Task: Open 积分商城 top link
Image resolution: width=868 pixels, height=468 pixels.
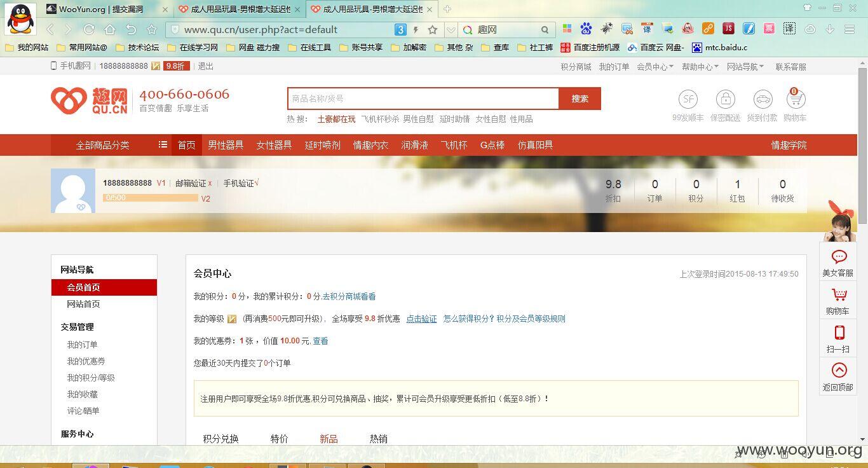Action: 576,67
